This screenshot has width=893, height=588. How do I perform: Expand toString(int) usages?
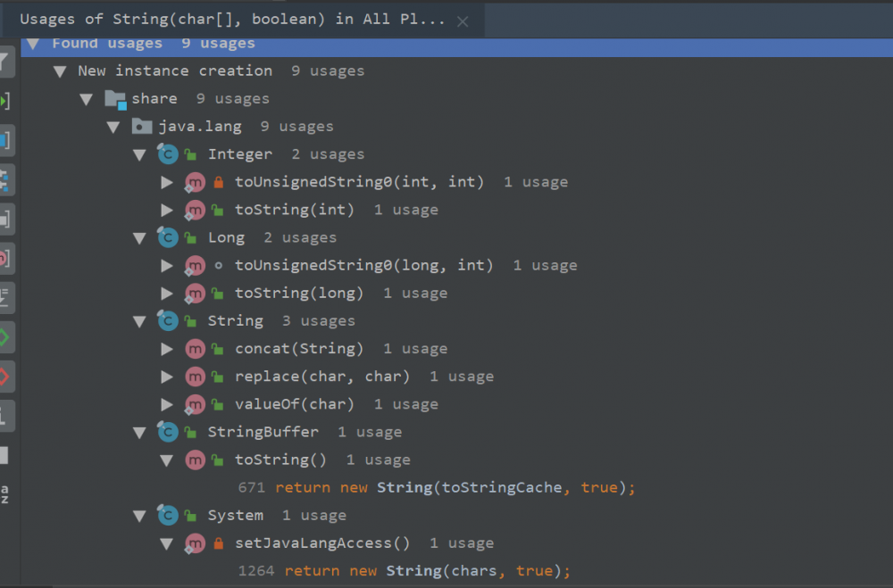[167, 210]
